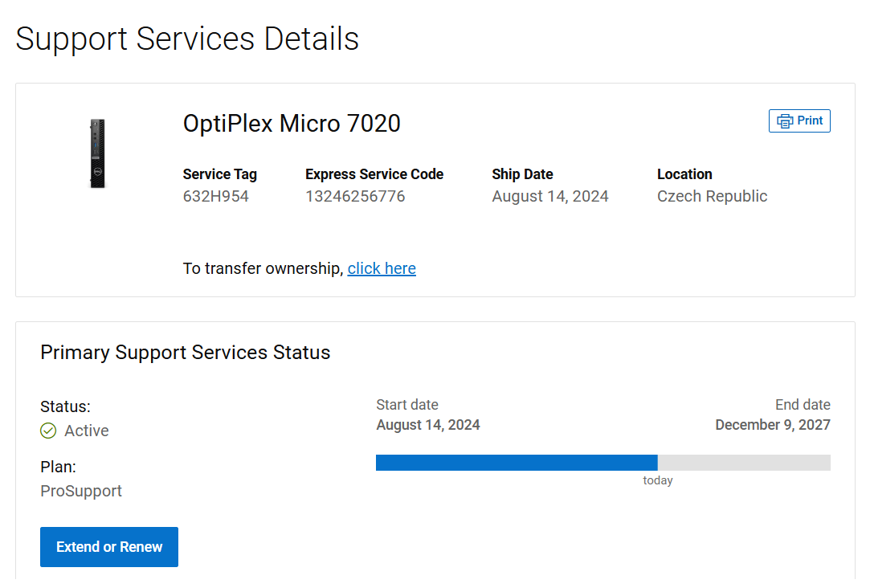Click the OptiPlex Micro product thumbnail image
870x588 pixels.
point(98,153)
